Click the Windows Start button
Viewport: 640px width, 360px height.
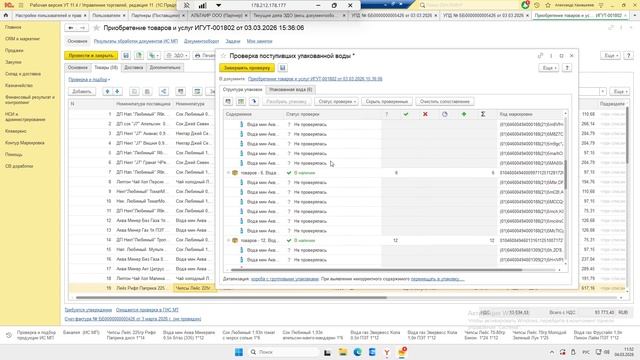[x=239, y=352]
